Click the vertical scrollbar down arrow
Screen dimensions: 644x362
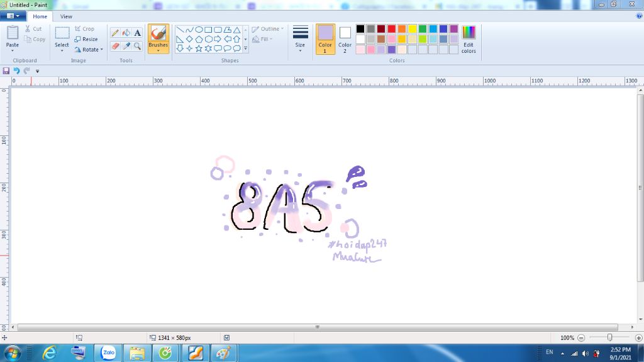pyautogui.click(x=640, y=319)
